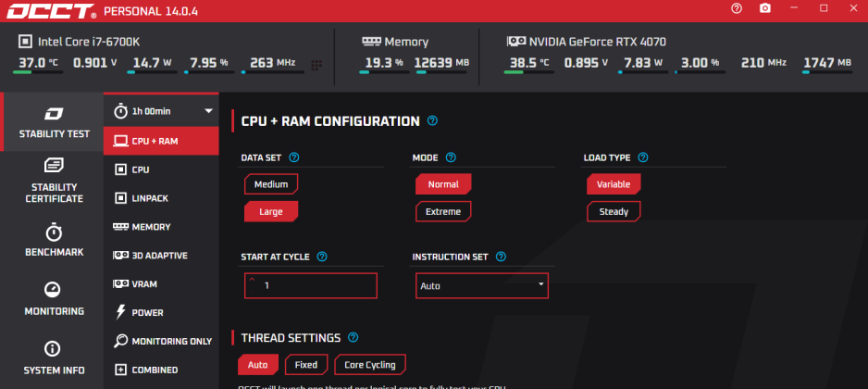Set load type to Steady
868x389 pixels.
(x=614, y=212)
